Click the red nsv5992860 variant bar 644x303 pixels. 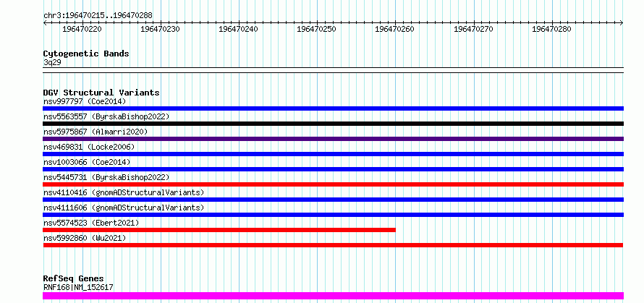click(333, 245)
